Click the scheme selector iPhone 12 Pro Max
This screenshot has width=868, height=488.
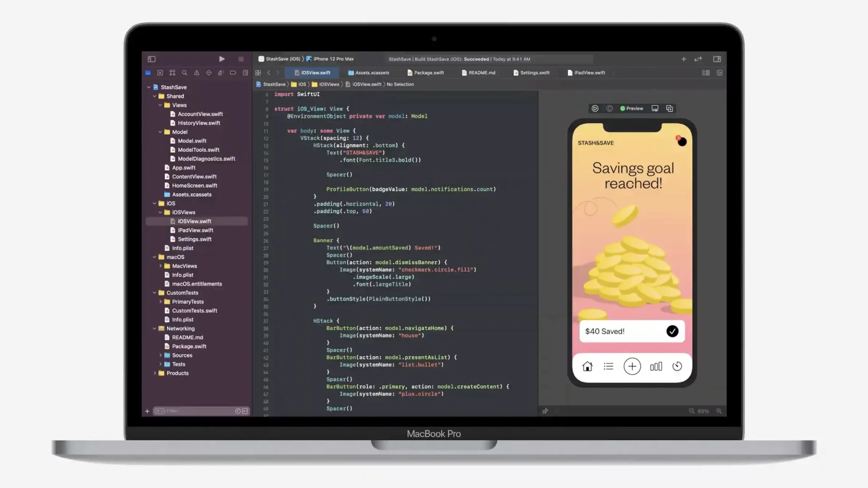click(x=331, y=59)
